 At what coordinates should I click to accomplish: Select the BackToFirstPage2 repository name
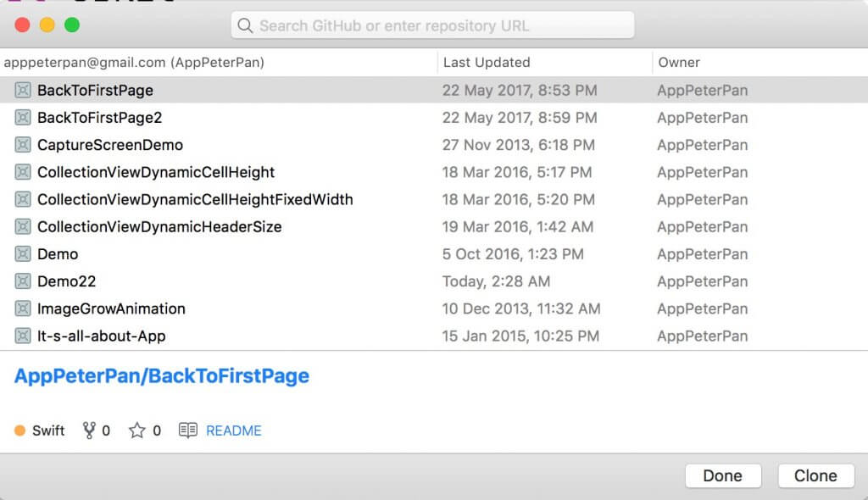100,118
